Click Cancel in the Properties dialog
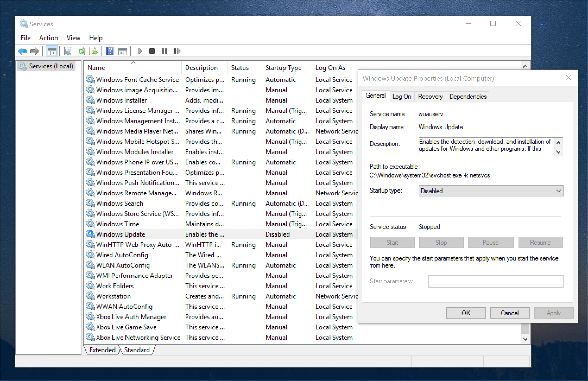Image resolution: width=588 pixels, height=381 pixels. coord(510,313)
